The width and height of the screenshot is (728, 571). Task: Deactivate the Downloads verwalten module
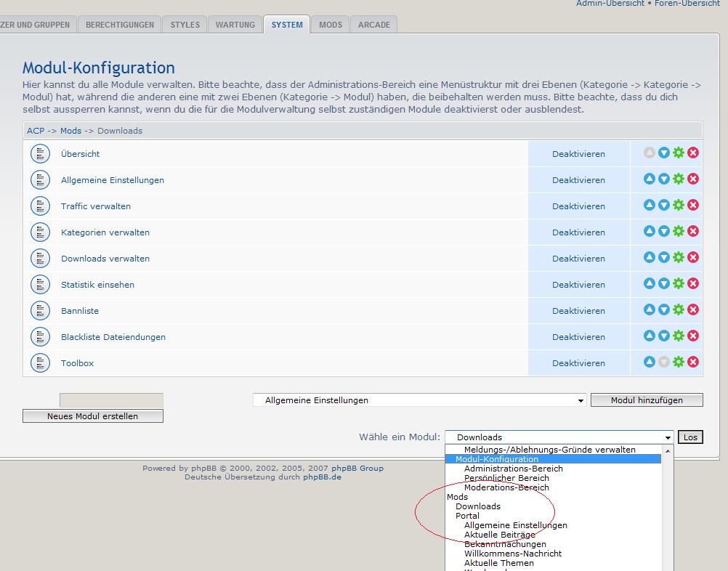[x=578, y=259]
